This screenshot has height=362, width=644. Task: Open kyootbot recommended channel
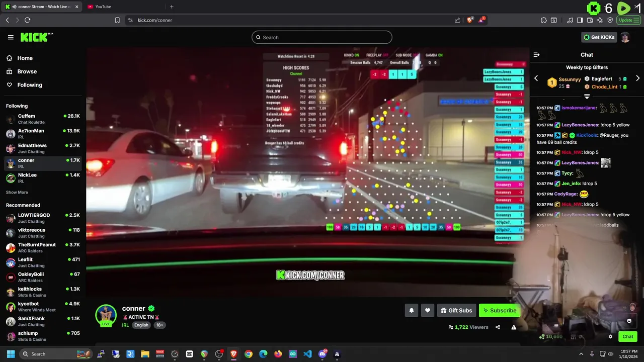pyautogui.click(x=43, y=307)
